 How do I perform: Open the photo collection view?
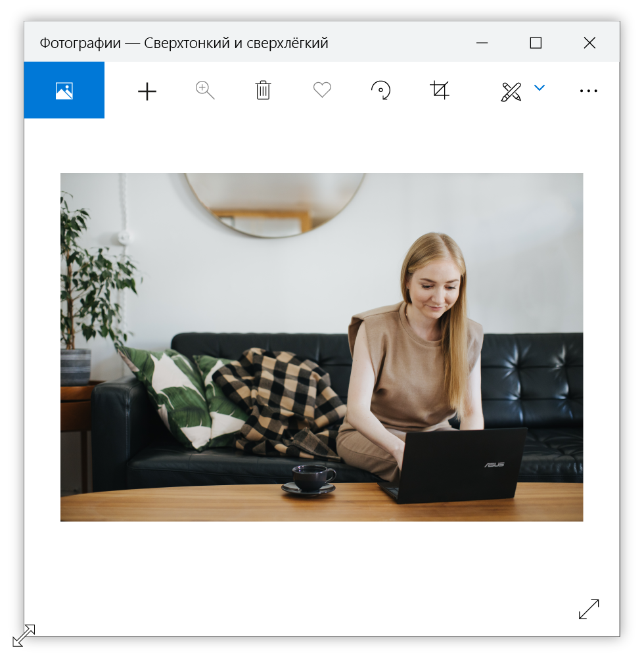(64, 90)
